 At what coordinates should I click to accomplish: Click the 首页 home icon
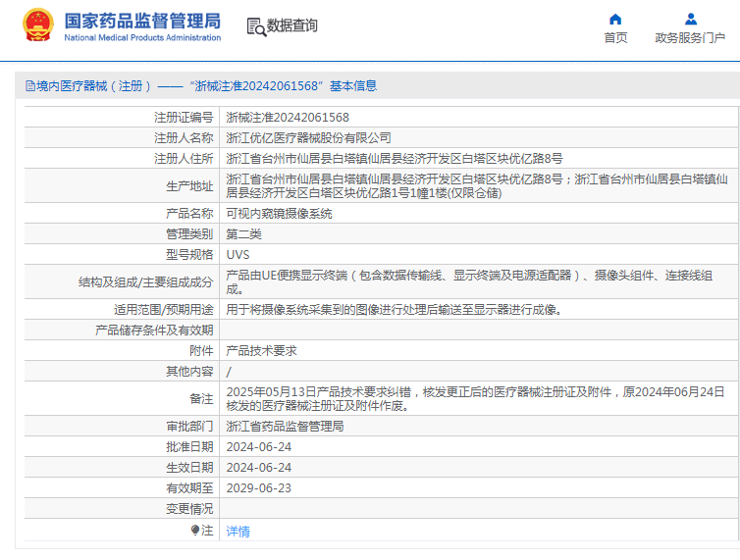coord(615,20)
